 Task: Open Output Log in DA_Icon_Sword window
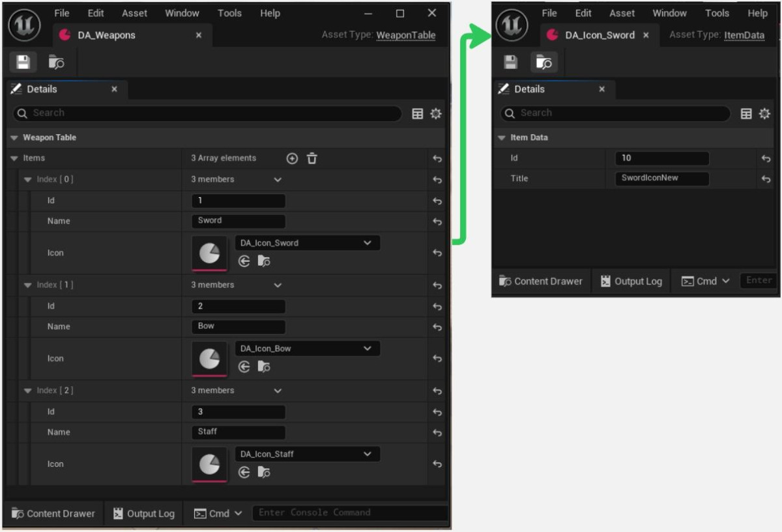click(x=631, y=281)
